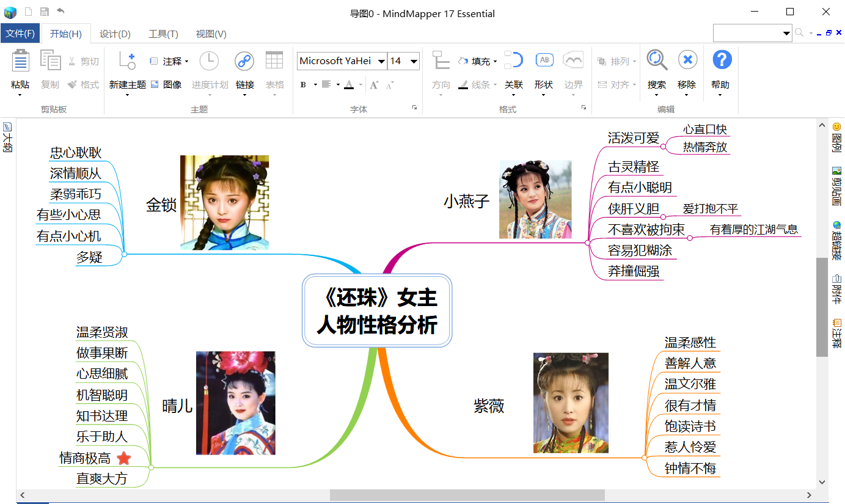Open the Link (链接) chain icon

tap(244, 61)
